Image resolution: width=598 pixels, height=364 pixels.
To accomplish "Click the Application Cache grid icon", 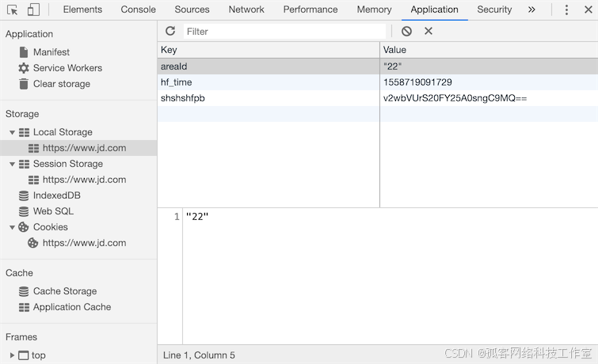I will 24,307.
